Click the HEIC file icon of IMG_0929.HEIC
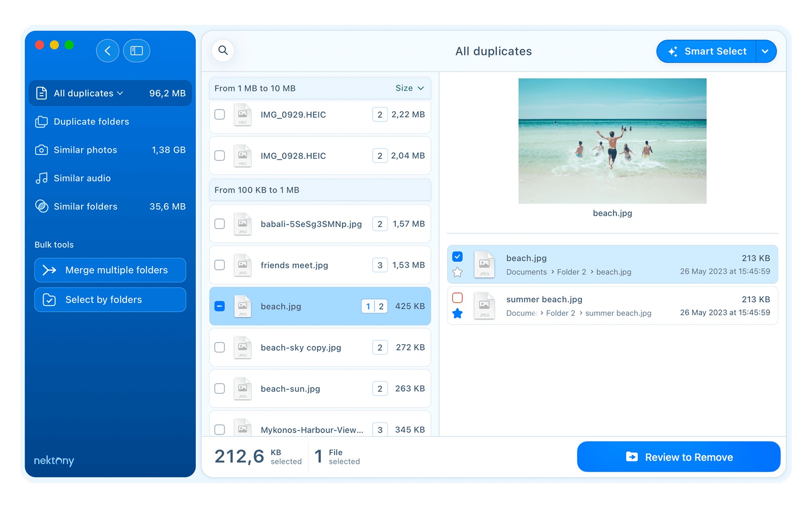 pyautogui.click(x=243, y=115)
